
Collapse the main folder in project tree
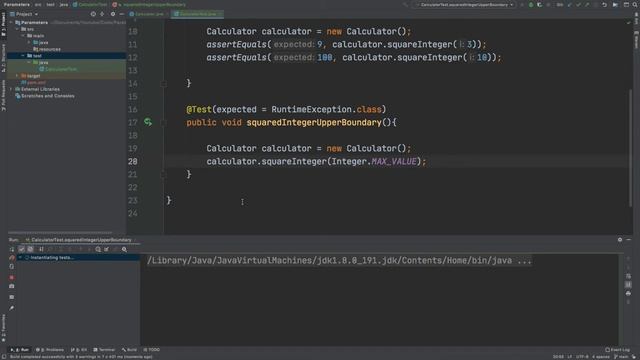[x=23, y=36]
